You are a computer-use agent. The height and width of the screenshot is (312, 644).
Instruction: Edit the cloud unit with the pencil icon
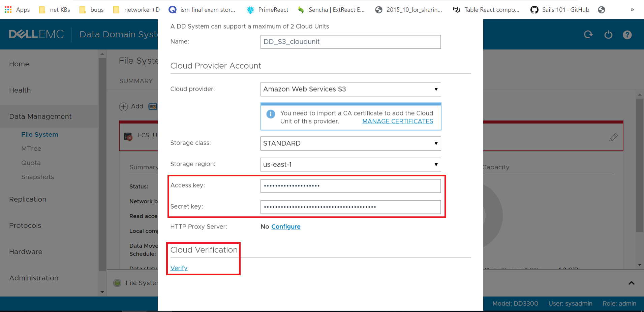click(x=613, y=137)
